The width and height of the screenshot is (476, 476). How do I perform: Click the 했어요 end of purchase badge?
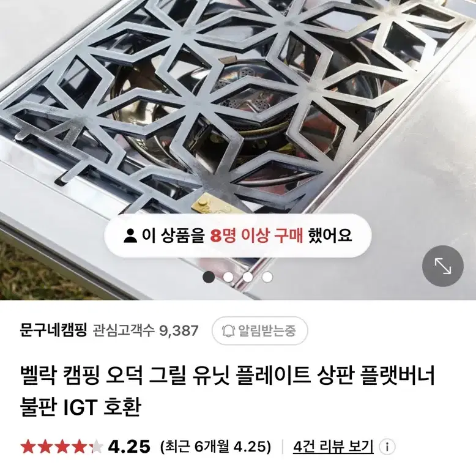coord(330,236)
